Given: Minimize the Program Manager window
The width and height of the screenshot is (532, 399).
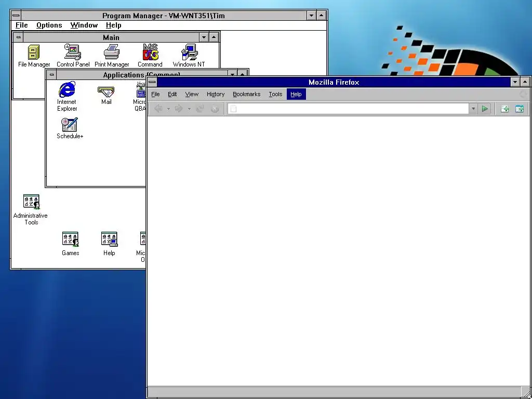Looking at the screenshot, I should (312, 16).
